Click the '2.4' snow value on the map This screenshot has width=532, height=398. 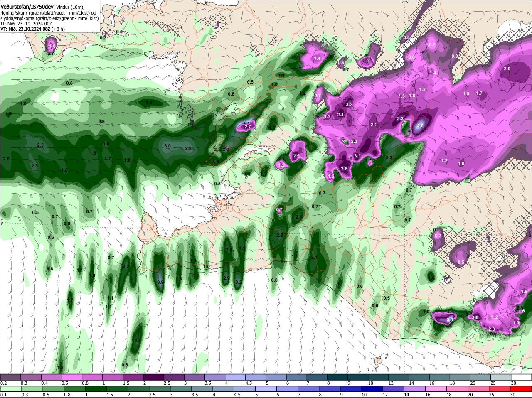coord(340,115)
